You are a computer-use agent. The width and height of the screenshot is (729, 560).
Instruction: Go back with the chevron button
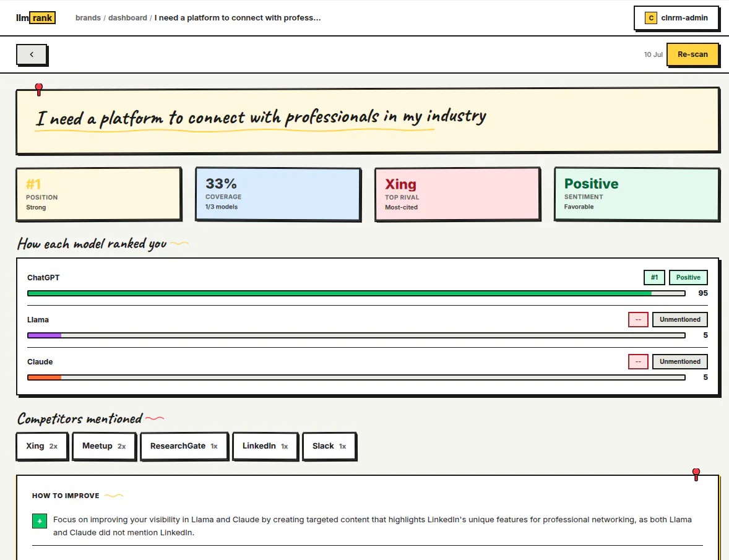click(32, 54)
